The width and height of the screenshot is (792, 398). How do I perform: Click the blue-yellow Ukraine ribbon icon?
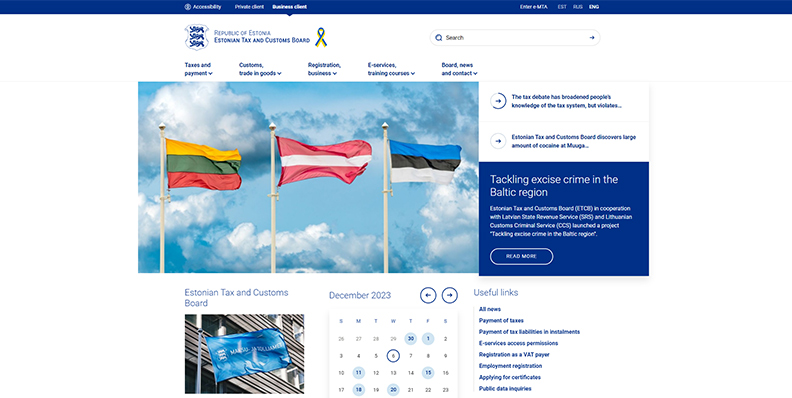(x=321, y=37)
